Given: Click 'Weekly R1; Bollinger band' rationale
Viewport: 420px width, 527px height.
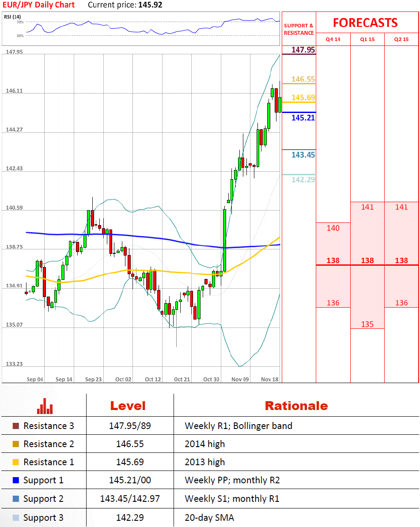Looking at the screenshot, I should click(x=238, y=426).
